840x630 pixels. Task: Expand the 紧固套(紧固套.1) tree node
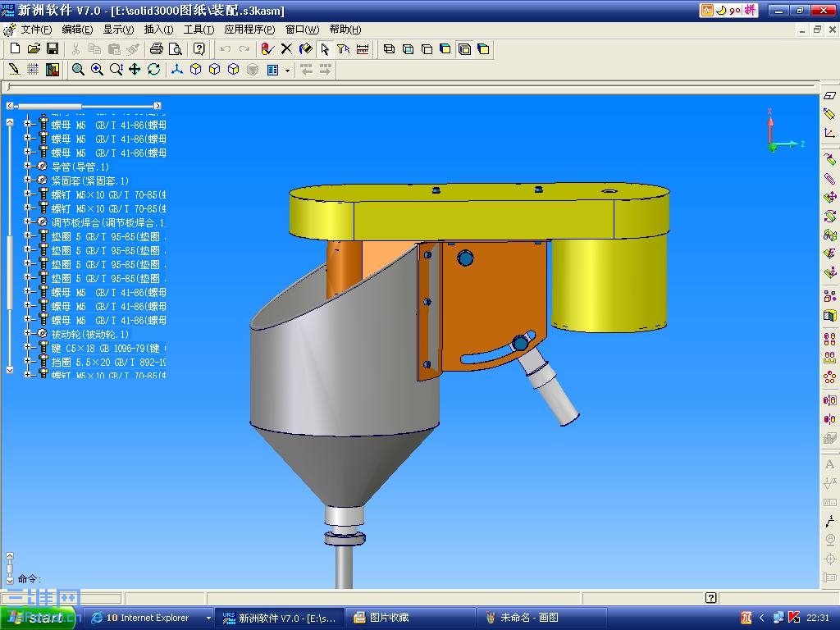(27, 180)
